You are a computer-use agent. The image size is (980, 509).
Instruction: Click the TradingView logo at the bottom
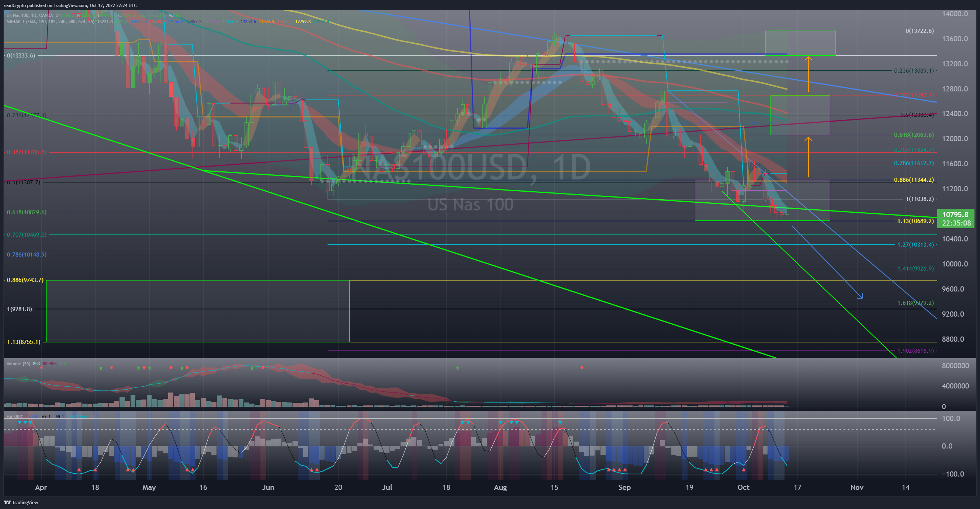point(21,502)
